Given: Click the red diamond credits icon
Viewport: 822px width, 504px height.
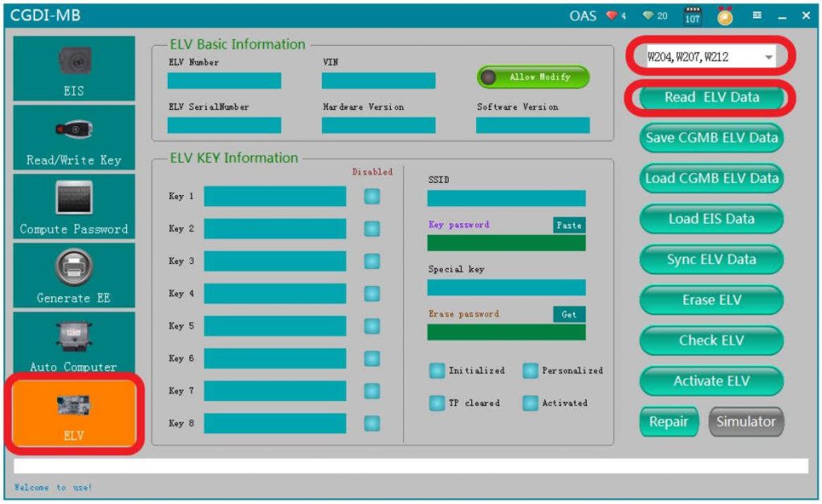Looking at the screenshot, I should (612, 16).
